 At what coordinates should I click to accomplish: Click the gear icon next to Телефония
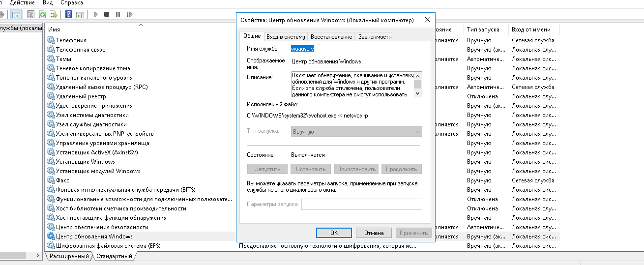(x=51, y=40)
